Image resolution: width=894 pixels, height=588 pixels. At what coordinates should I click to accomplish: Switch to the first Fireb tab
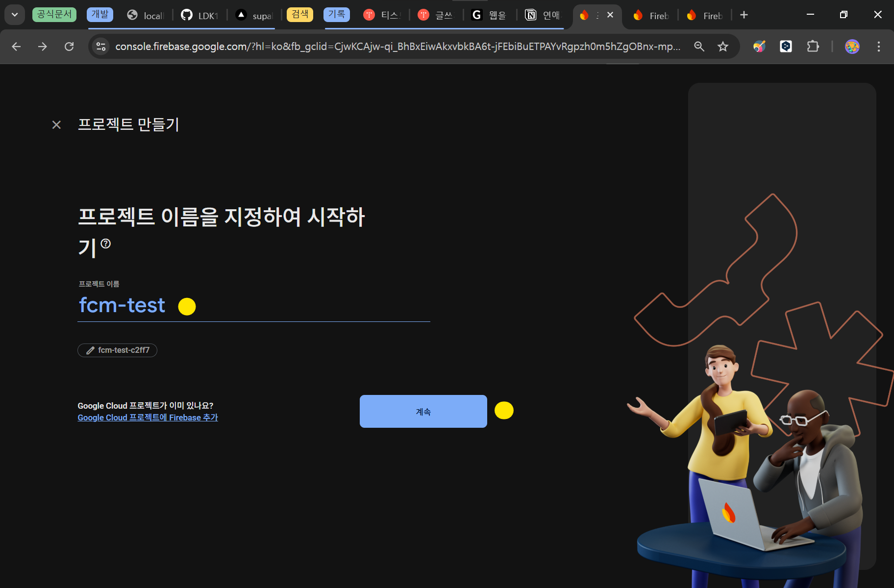tap(651, 15)
